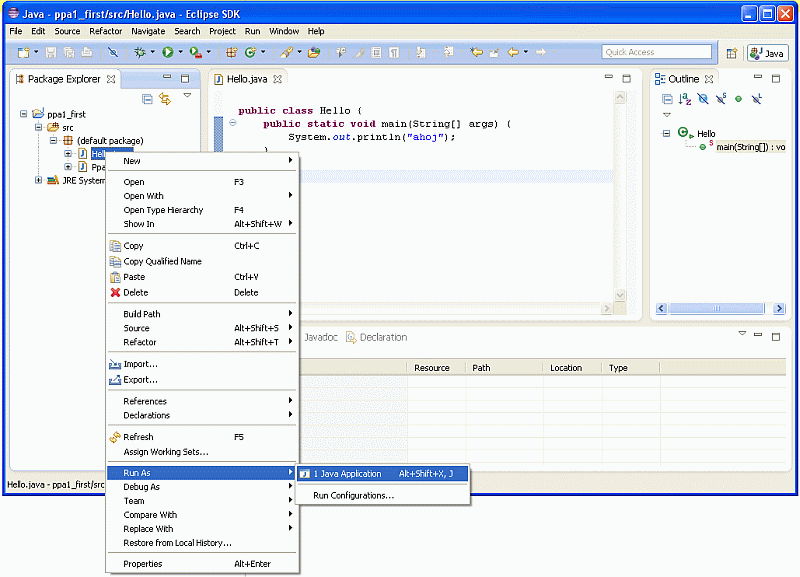The width and height of the screenshot is (800, 577).
Task: Toggle alphabetical Sort in Outline view
Action: (x=685, y=99)
